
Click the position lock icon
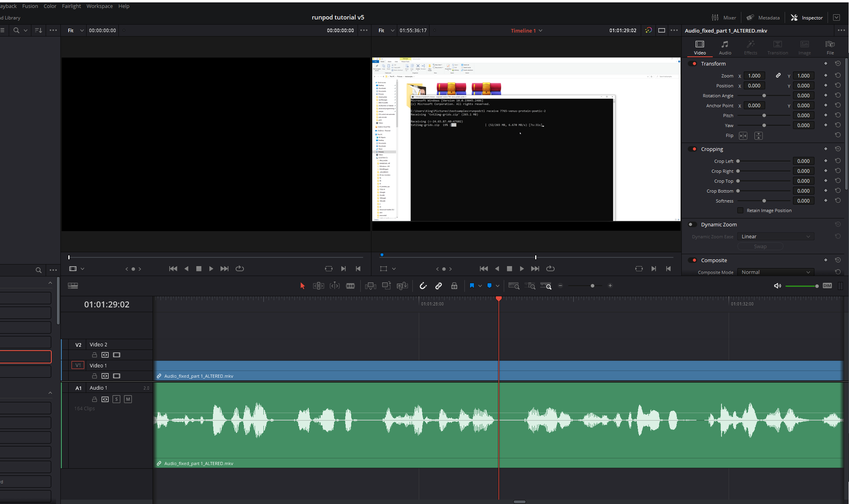click(454, 286)
